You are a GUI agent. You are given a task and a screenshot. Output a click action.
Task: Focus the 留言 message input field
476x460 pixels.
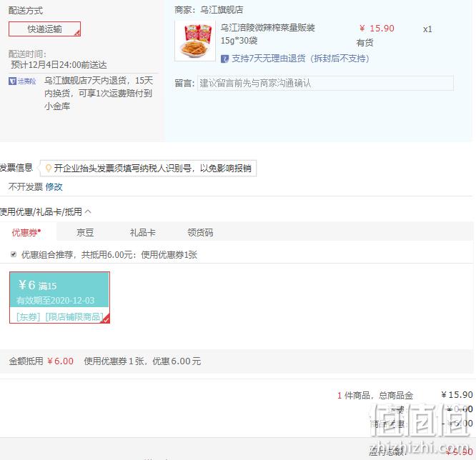coord(325,83)
